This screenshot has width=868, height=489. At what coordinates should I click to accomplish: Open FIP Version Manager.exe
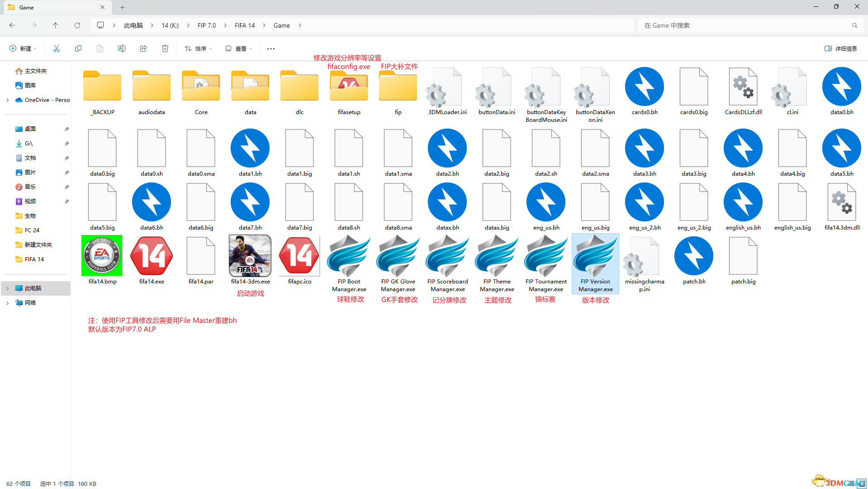(x=595, y=256)
